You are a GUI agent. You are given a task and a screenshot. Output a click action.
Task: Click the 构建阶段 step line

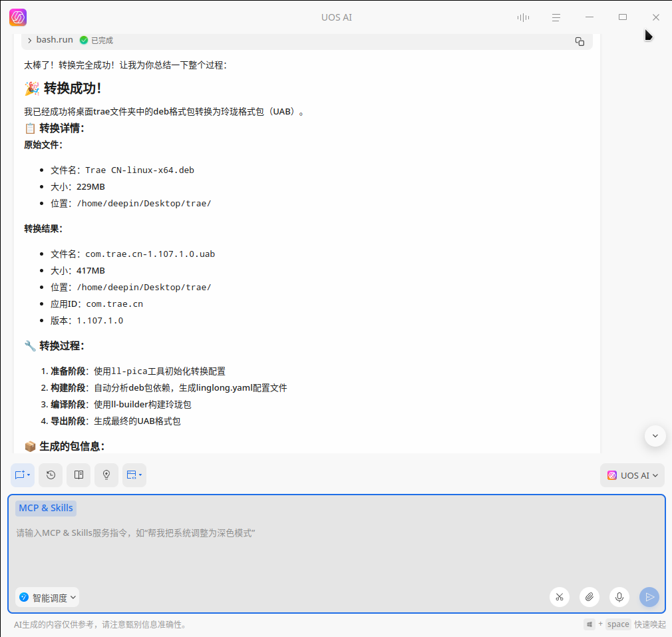[164, 388]
